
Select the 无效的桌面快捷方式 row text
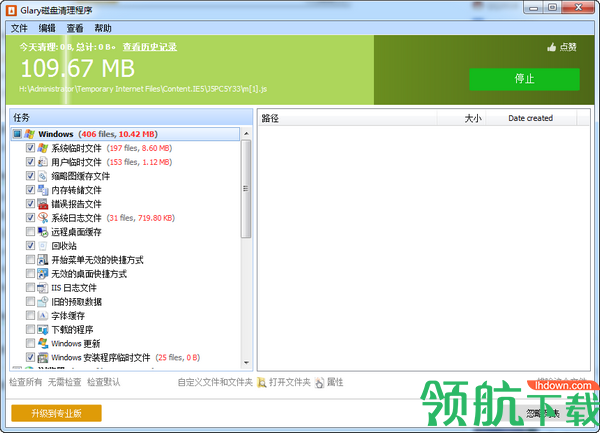coord(89,274)
